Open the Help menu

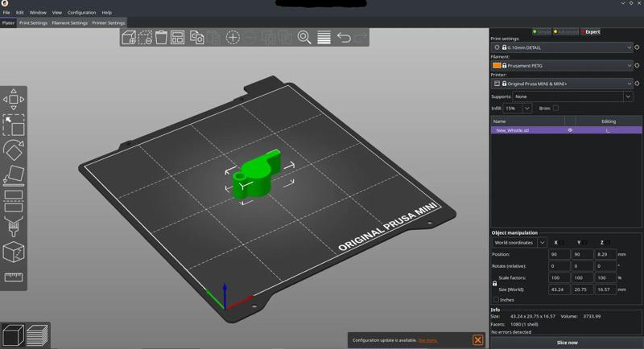107,13
